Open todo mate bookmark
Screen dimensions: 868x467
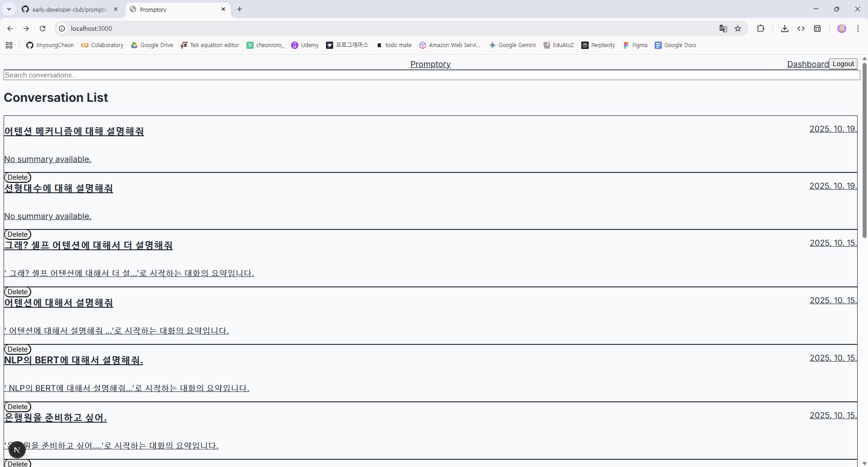point(394,45)
